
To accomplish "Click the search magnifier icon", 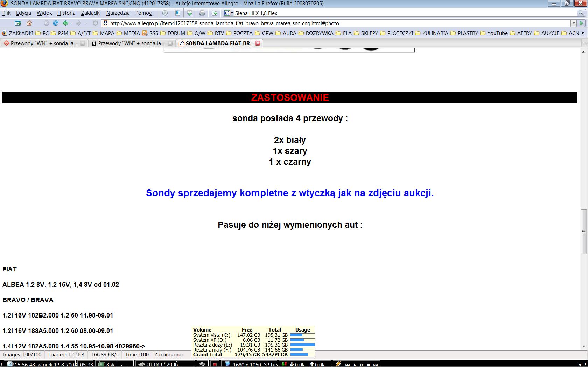I will coord(581,13).
